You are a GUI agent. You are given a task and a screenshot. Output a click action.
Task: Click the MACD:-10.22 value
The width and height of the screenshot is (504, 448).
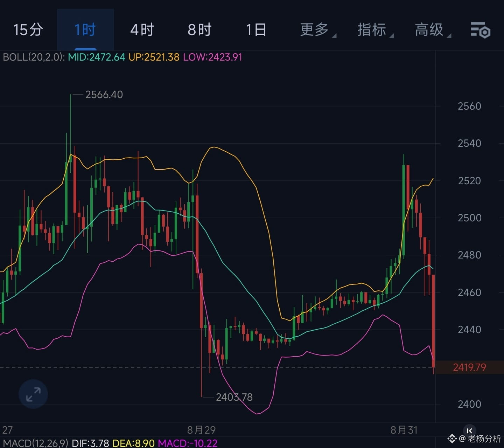188,443
